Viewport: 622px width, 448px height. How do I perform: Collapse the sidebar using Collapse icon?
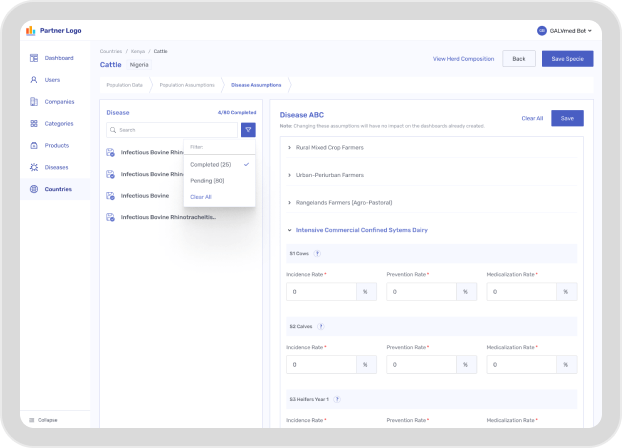coord(31,419)
